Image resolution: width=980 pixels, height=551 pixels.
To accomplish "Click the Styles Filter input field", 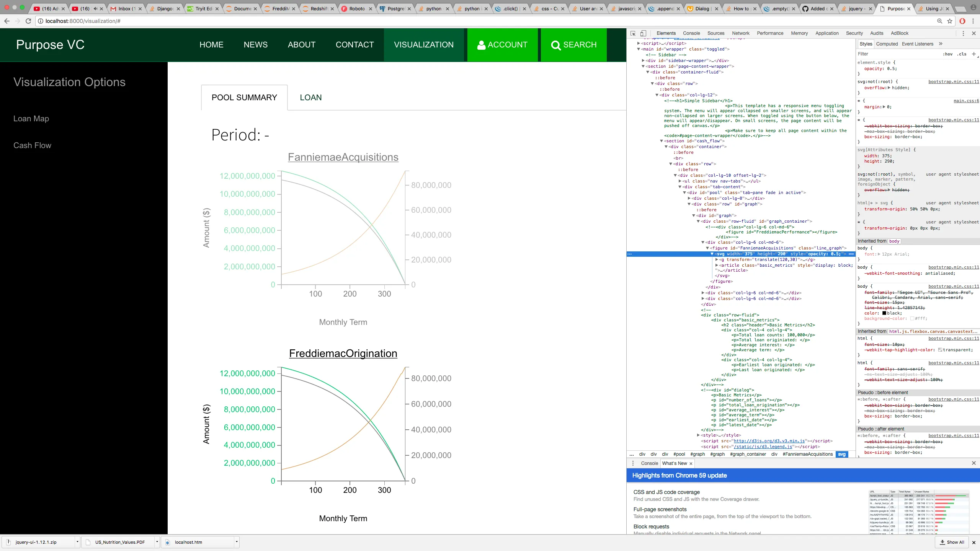I will (x=896, y=54).
